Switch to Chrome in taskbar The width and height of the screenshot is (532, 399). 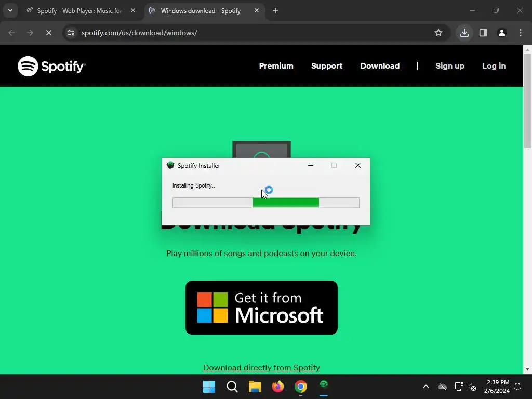coord(301,387)
